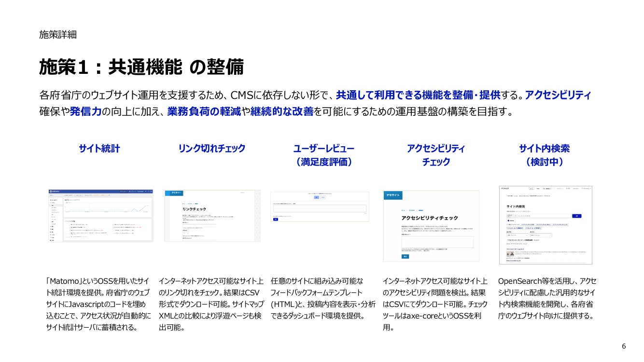Click the デモサイト banner in link check thumbnail
The image size is (644, 362).
[x=174, y=193]
